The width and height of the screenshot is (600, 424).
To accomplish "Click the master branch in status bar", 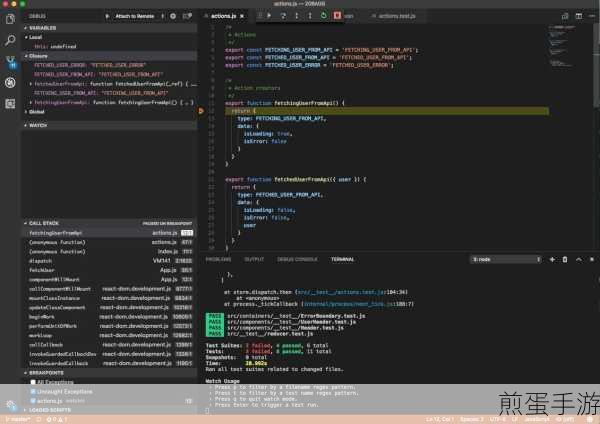I will click(x=18, y=419).
